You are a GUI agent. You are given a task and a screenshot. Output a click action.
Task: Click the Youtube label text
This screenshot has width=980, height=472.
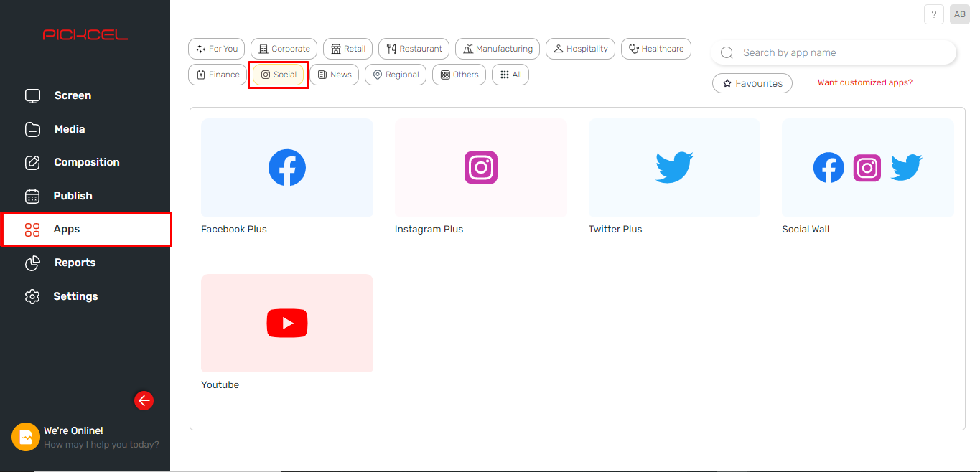pos(220,385)
